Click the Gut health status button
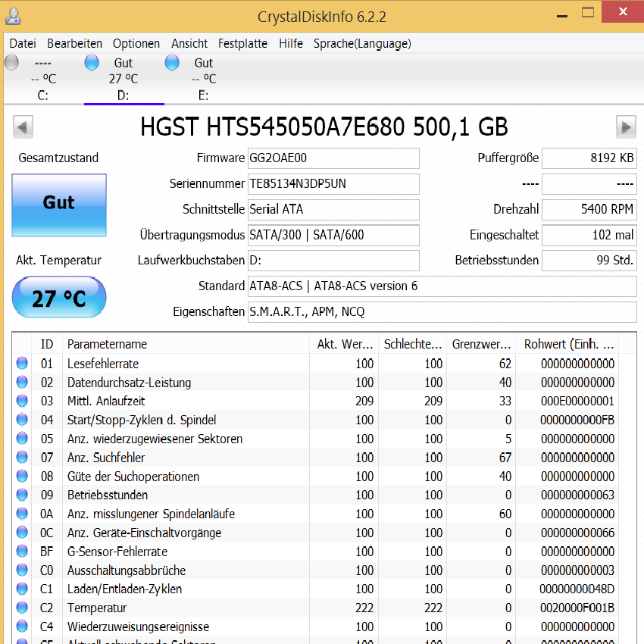This screenshot has height=644, width=644. [x=59, y=205]
